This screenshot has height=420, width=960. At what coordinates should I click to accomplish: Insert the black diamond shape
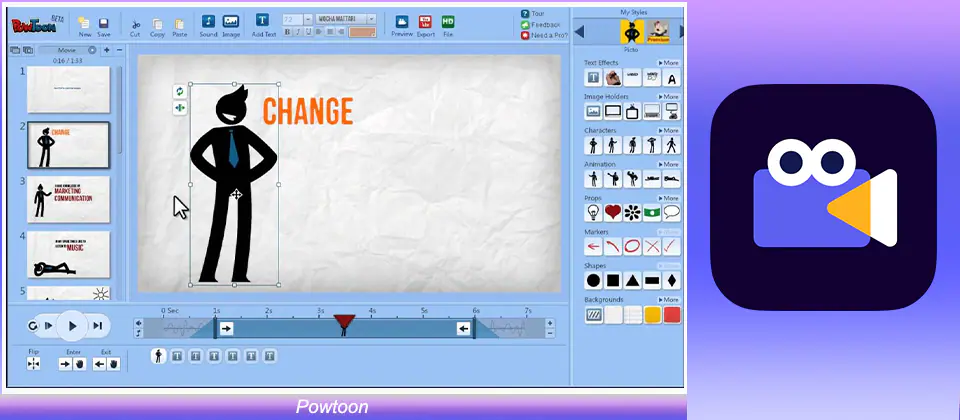(x=672, y=281)
